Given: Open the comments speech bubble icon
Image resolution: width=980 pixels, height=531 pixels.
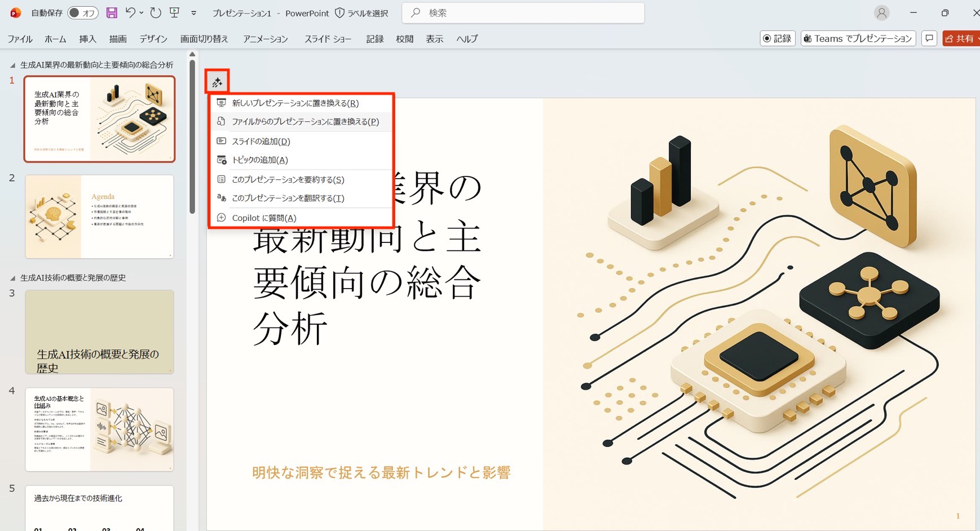Looking at the screenshot, I should tap(929, 38).
